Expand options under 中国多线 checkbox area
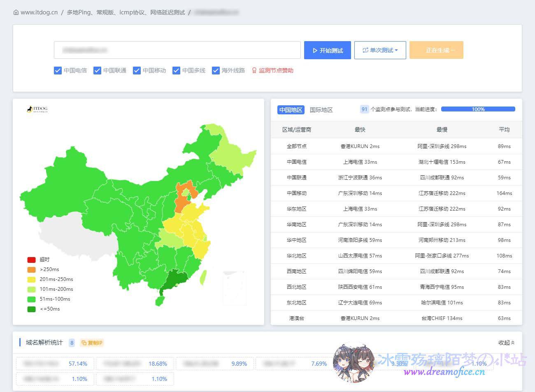 pos(176,70)
